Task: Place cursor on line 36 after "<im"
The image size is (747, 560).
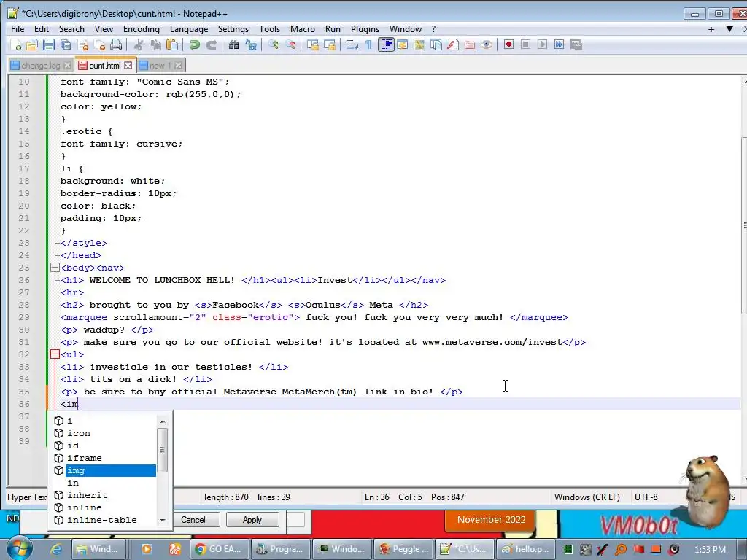Action: (x=79, y=404)
